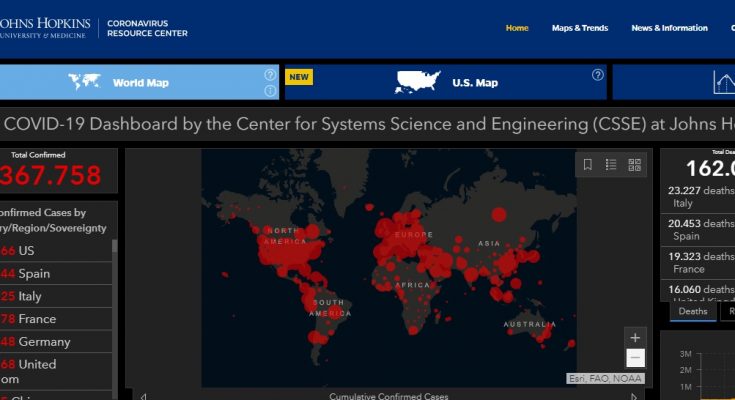The width and height of the screenshot is (735, 400).
Task: Select US in the confirmed cases list
Action: coord(56,250)
